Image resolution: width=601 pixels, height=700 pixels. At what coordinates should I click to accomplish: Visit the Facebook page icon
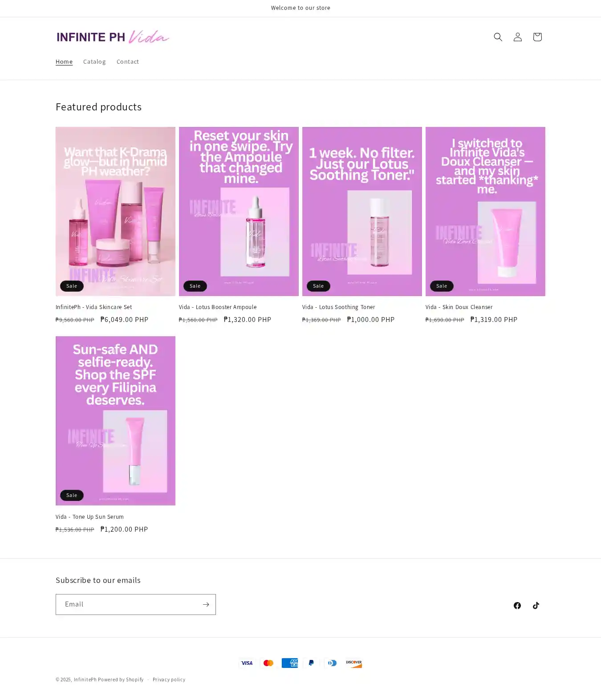(517, 605)
